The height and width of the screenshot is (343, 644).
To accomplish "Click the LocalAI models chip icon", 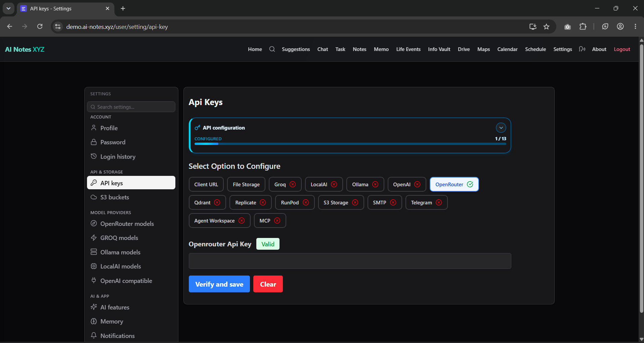I will click(x=94, y=266).
